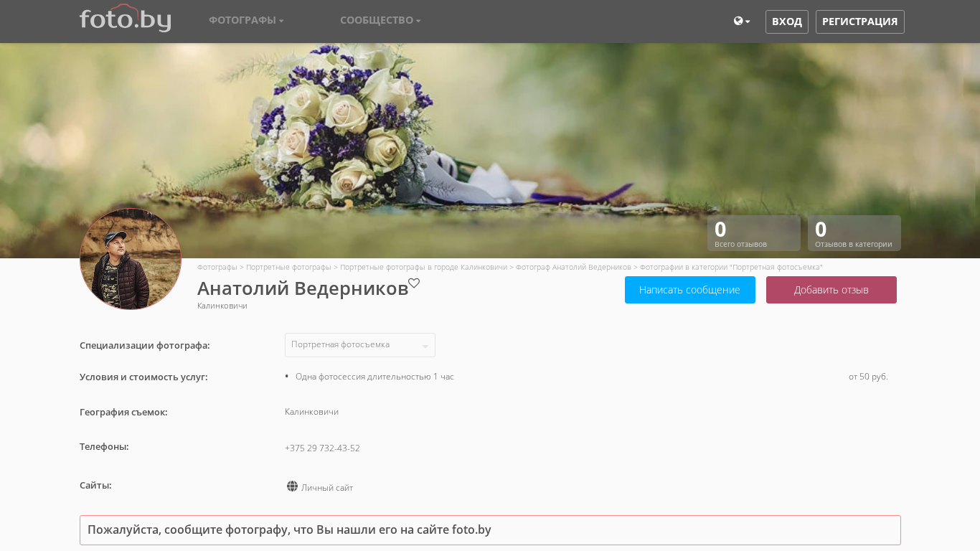Follow the Фотографы breadcrumb link

pyautogui.click(x=217, y=267)
